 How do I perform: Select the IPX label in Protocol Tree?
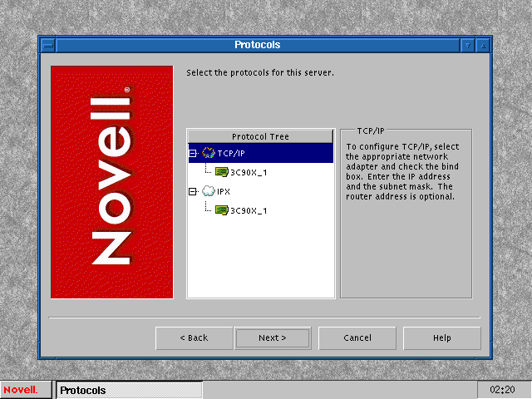click(x=224, y=192)
